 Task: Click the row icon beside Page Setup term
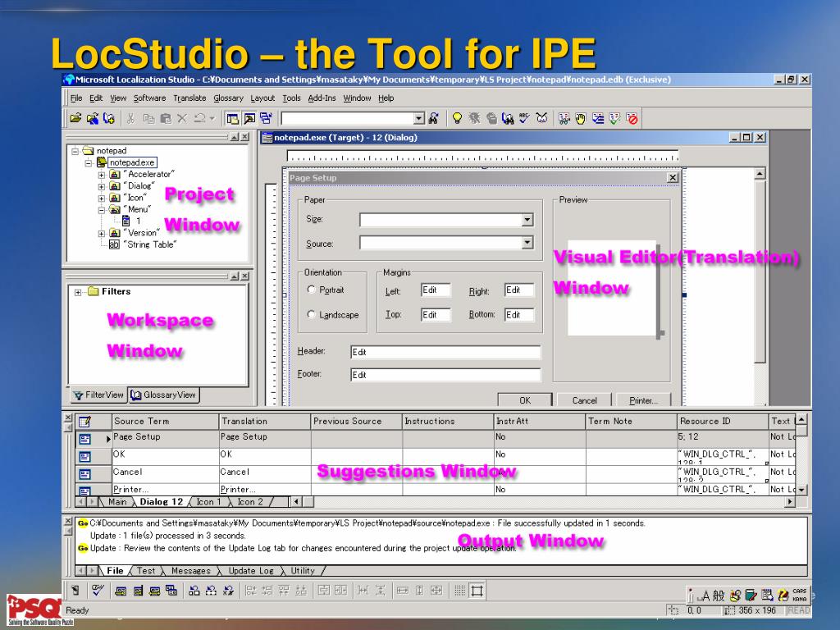click(x=84, y=440)
